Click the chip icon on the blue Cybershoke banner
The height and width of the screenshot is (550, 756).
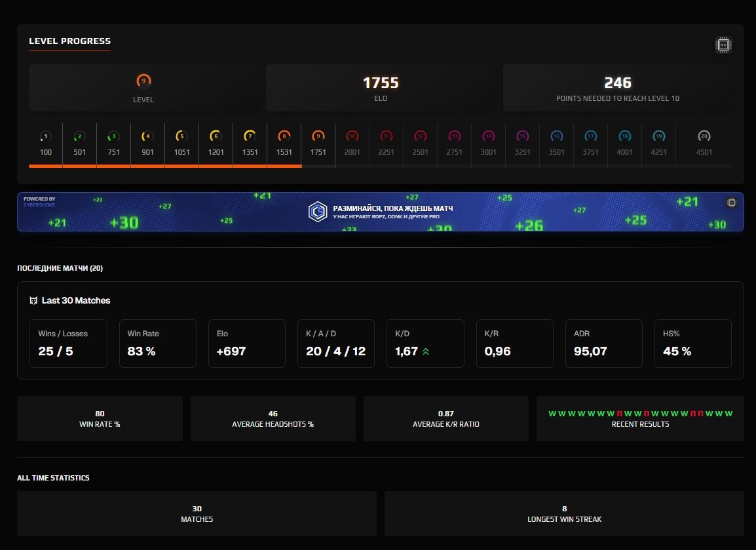pos(730,203)
